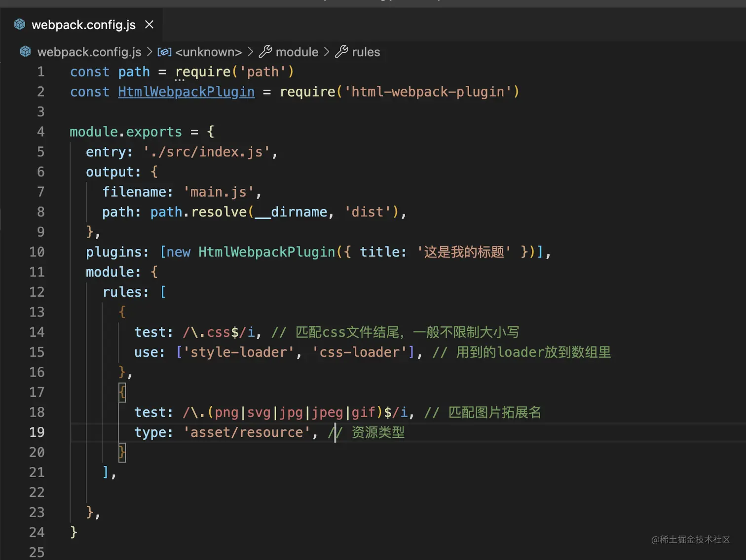Click the webpack file icon in the tab

20,24
